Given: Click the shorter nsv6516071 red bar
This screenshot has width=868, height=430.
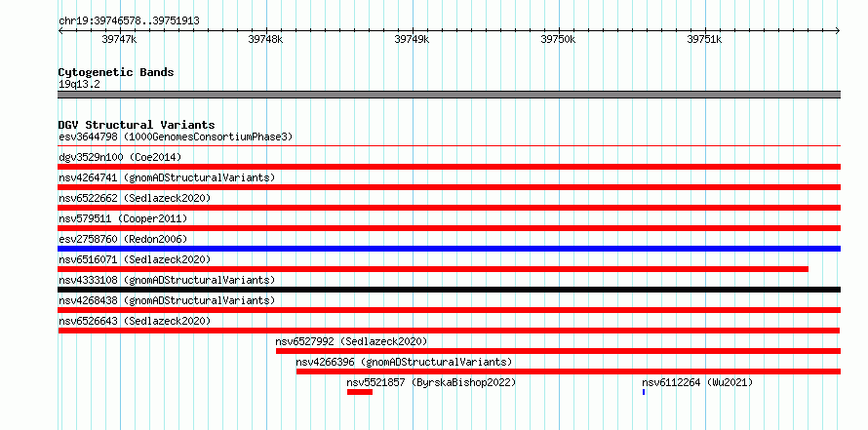Looking at the screenshot, I should coord(433,269).
